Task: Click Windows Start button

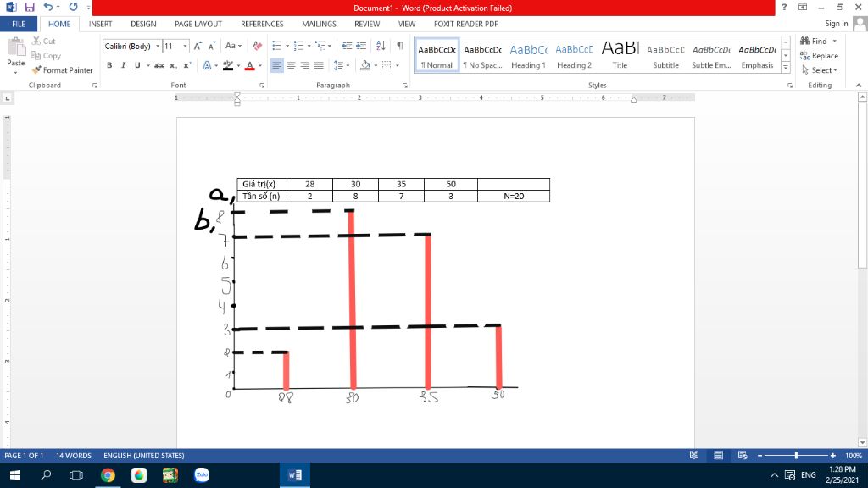Action: pyautogui.click(x=15, y=474)
